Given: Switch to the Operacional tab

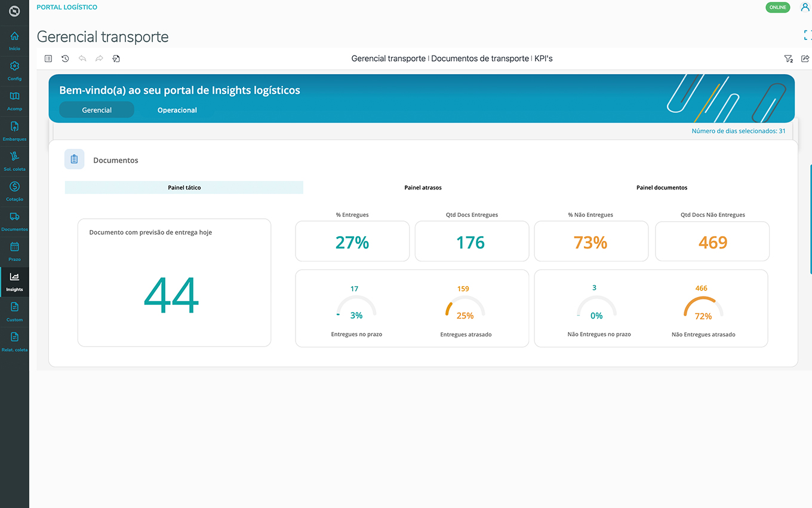Looking at the screenshot, I should (177, 110).
